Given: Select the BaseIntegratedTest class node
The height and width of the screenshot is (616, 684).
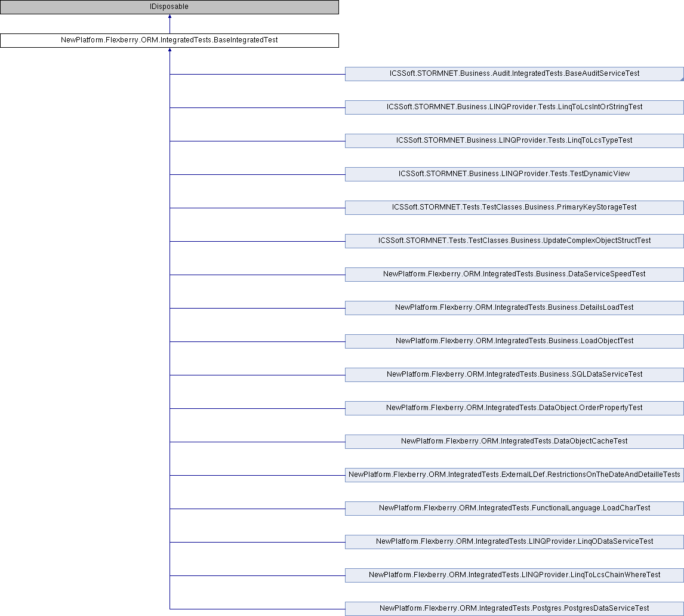Looking at the screenshot, I should [x=170, y=40].
